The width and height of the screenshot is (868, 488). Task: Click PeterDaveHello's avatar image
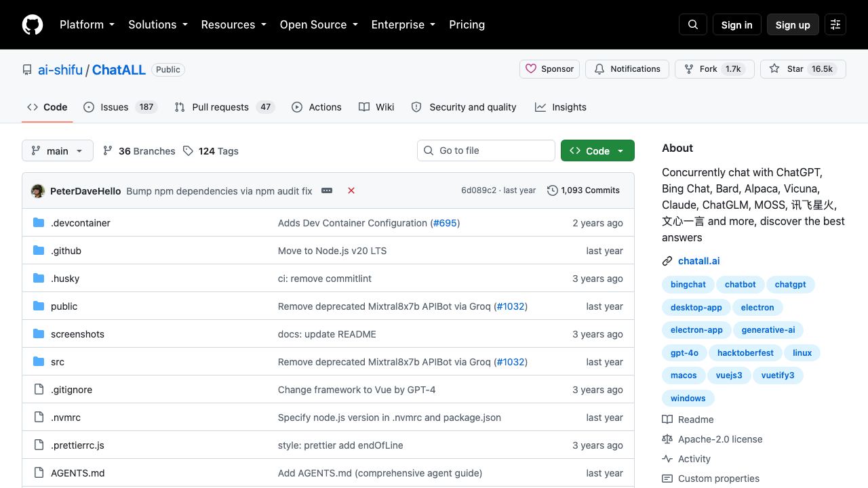click(x=38, y=190)
